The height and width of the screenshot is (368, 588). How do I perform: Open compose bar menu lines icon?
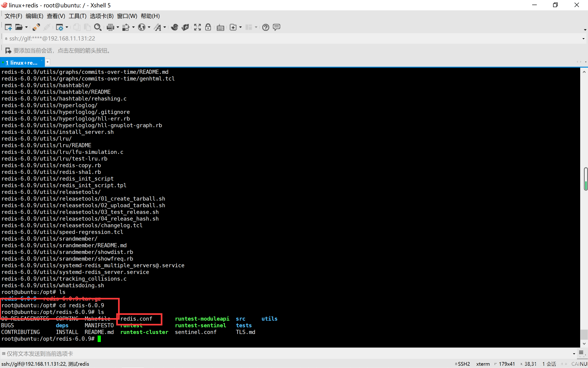(581, 353)
